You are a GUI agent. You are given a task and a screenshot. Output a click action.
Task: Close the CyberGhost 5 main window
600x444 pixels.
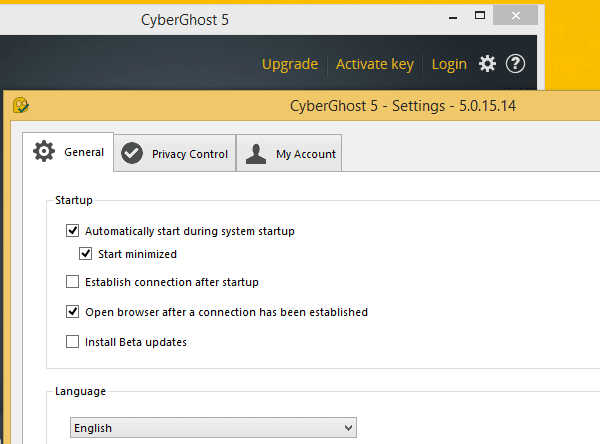point(515,15)
